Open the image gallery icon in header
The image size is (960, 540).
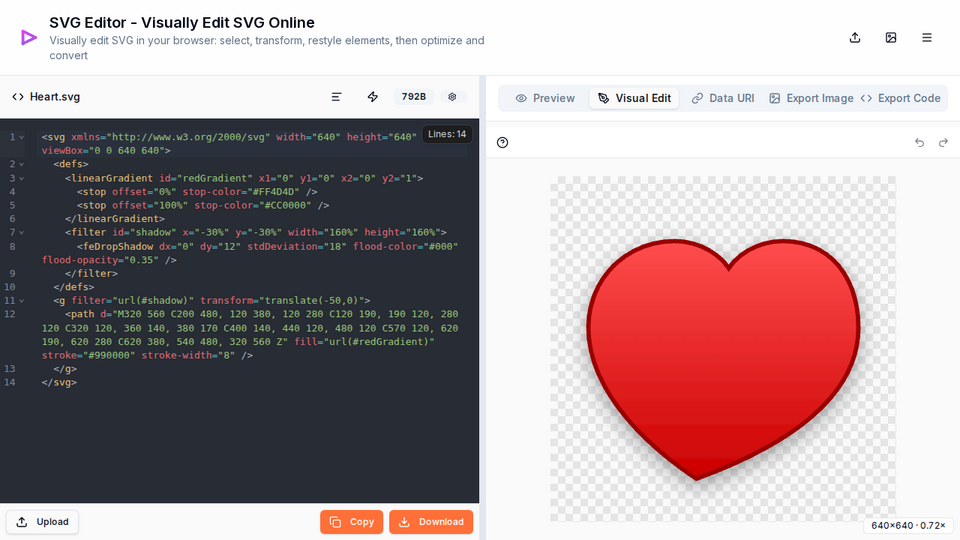[x=891, y=38]
